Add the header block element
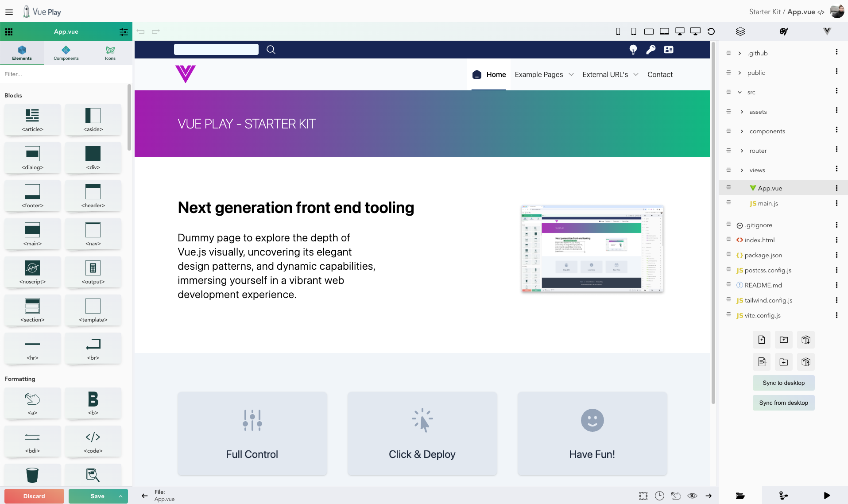 coord(93,196)
